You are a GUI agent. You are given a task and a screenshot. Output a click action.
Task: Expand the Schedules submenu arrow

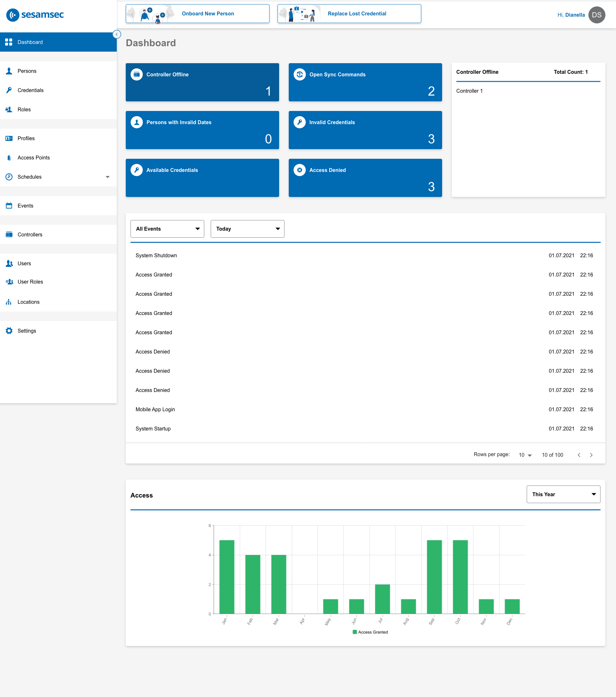tap(108, 177)
